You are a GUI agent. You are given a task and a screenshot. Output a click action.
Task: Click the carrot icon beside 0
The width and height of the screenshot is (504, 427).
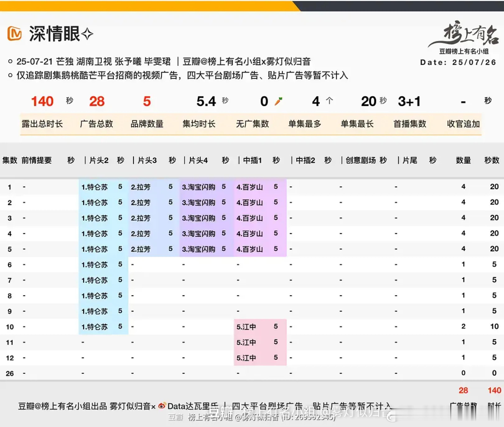[278, 101]
